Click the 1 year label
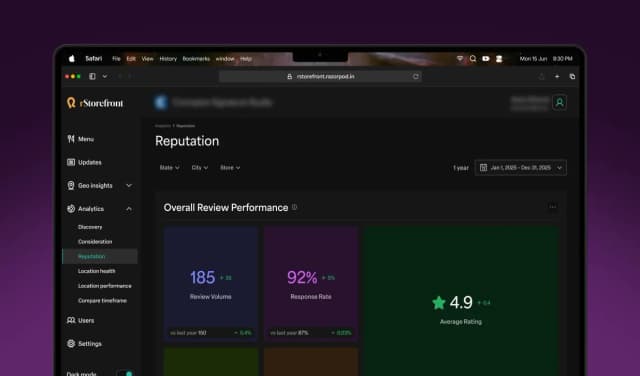This screenshot has width=640, height=376. click(461, 168)
